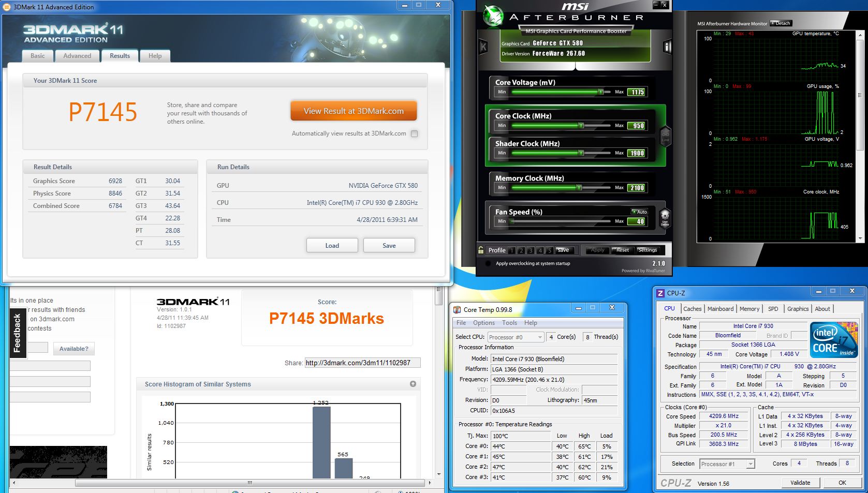Image resolution: width=868 pixels, height=493 pixels.
Task: Open the Options menu in Core Temp
Action: 484,323
